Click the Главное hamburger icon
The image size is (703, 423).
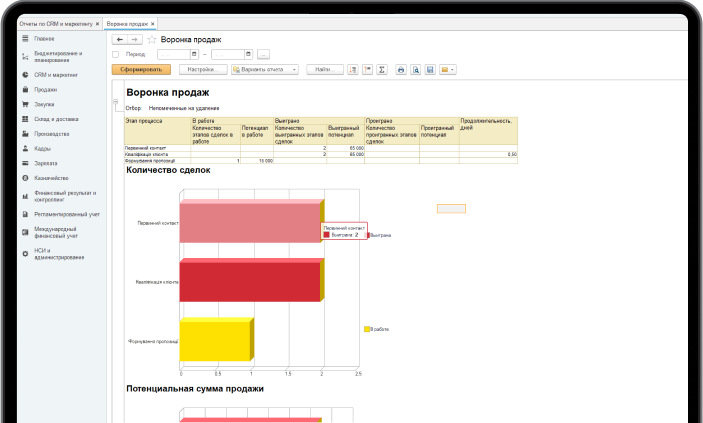coord(25,39)
